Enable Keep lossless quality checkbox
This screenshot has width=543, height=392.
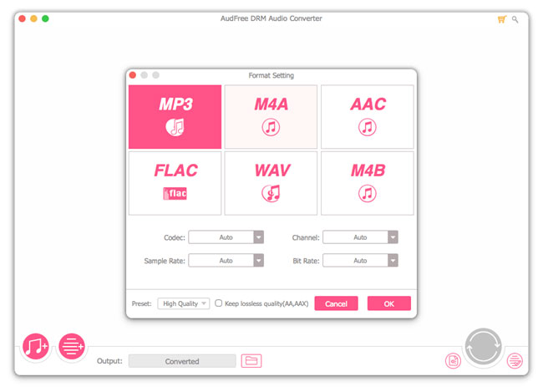tap(219, 303)
